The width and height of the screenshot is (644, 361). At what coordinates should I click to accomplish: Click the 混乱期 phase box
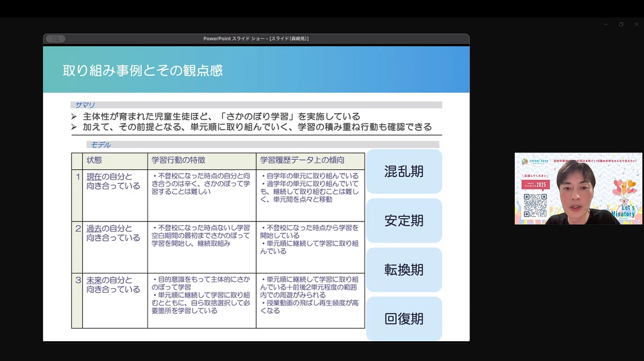point(404,172)
